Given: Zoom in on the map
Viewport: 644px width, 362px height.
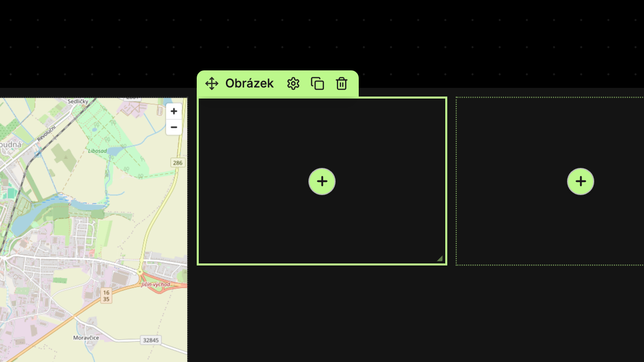Looking at the screenshot, I should [x=174, y=111].
